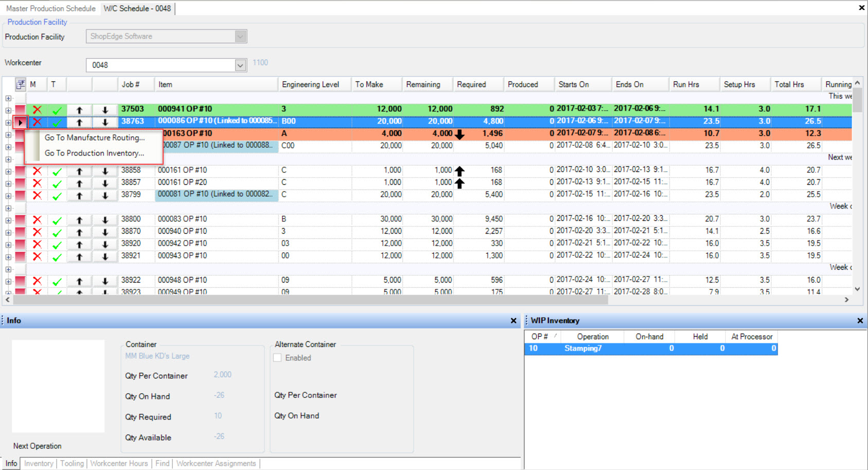Image resolution: width=868 pixels, height=470 pixels.
Task: Open the Production Facility dropdown
Action: pyautogui.click(x=240, y=37)
